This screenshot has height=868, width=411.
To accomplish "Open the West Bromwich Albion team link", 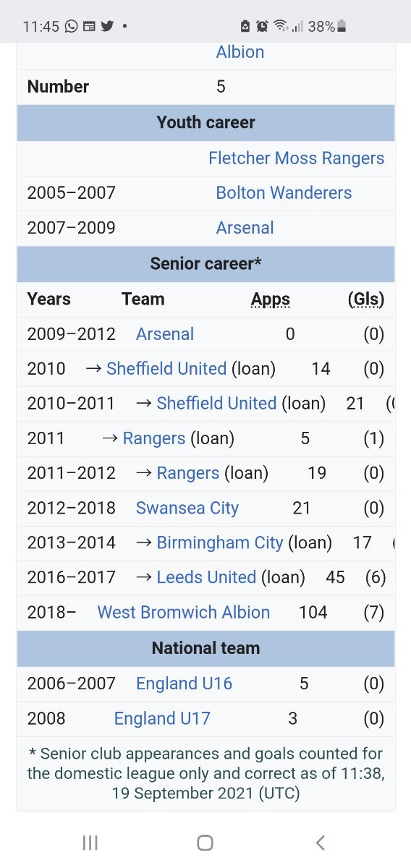I will (184, 612).
